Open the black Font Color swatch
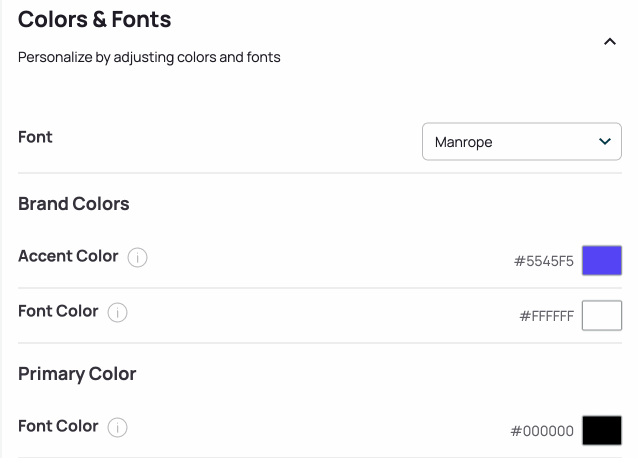638x458 pixels. click(x=602, y=430)
